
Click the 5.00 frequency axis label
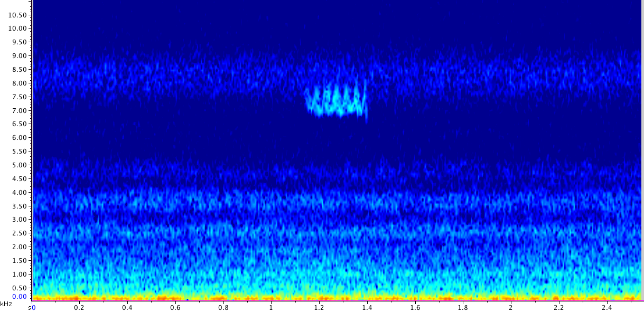20,165
